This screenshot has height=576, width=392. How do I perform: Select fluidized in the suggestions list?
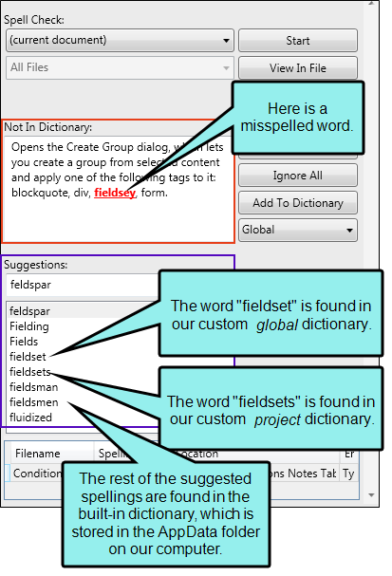pos(30,418)
